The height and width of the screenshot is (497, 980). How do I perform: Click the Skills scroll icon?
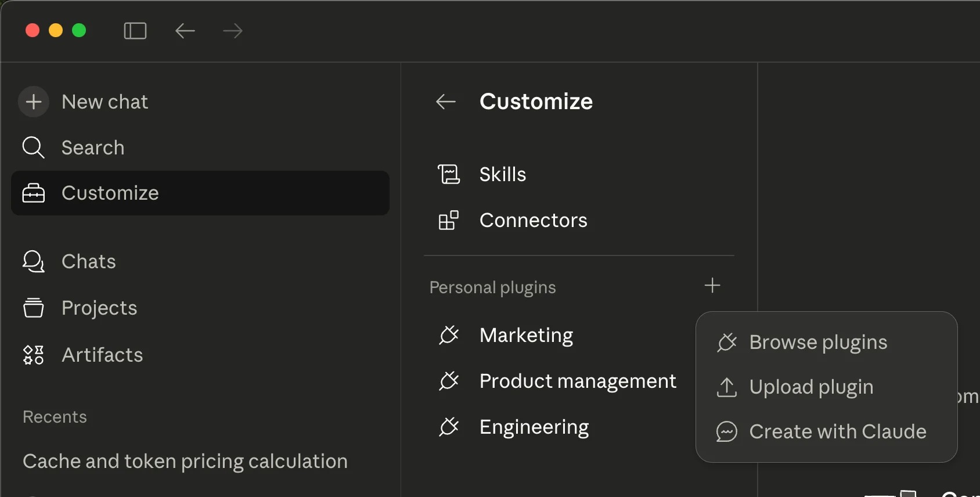(449, 174)
